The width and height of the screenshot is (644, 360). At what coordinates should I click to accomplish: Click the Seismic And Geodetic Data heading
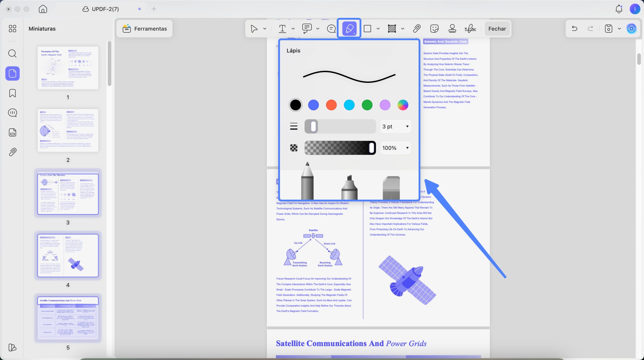[x=445, y=42]
